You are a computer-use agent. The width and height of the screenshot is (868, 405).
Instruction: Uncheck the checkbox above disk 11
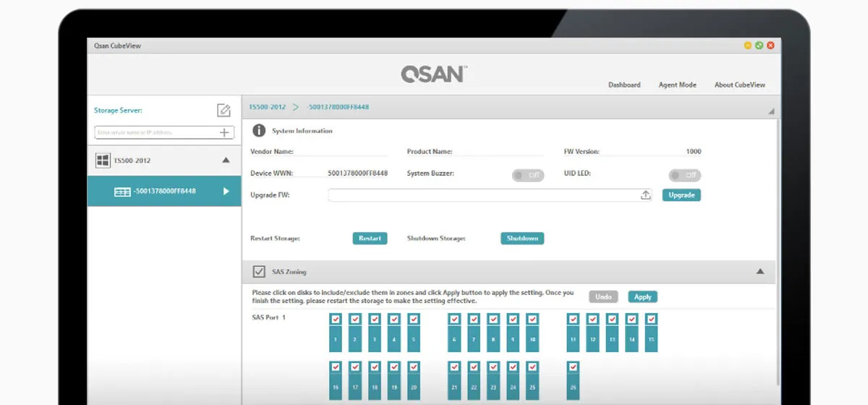(573, 319)
